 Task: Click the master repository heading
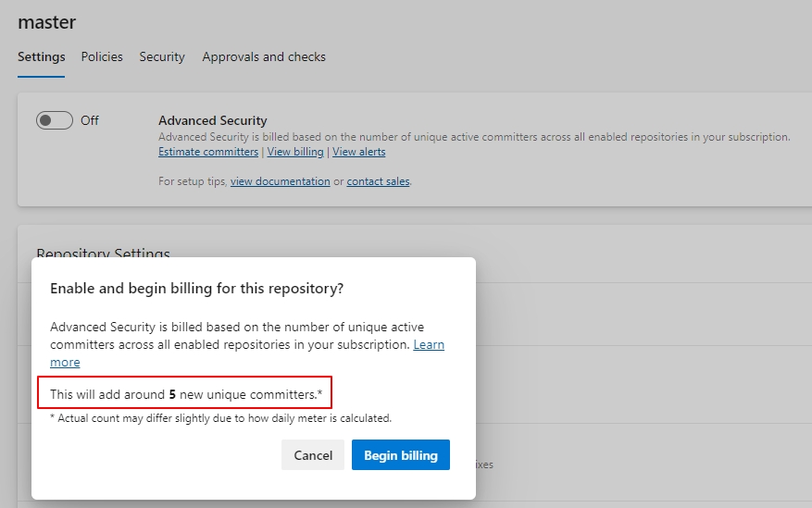point(47,22)
